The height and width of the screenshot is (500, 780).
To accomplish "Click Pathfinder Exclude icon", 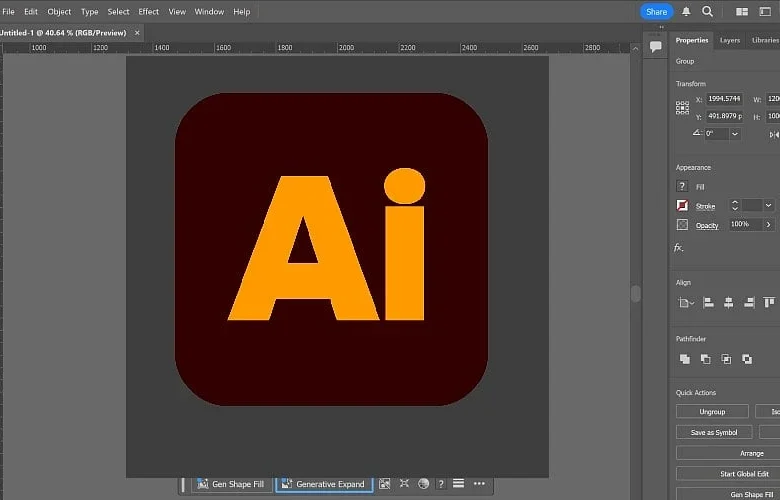I will coord(747,359).
